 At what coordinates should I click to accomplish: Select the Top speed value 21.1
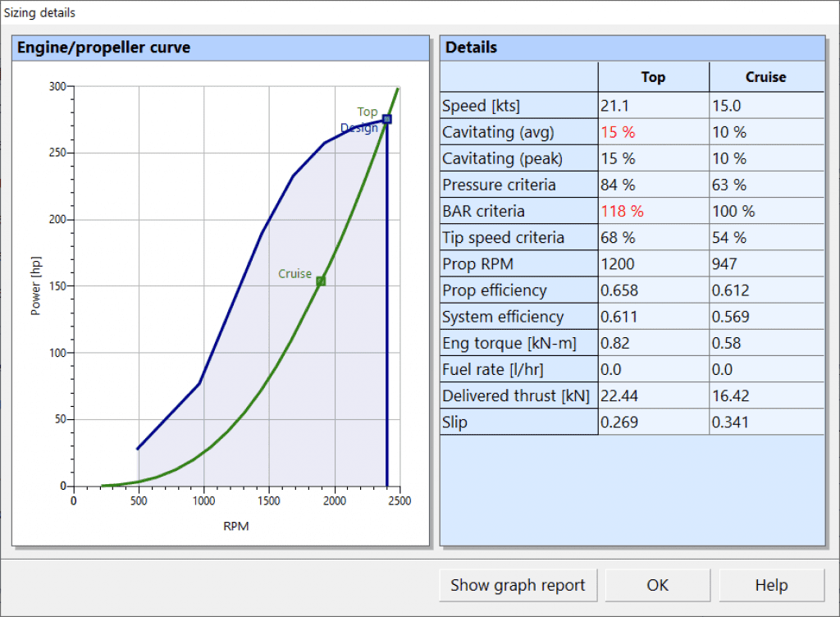[x=617, y=105]
